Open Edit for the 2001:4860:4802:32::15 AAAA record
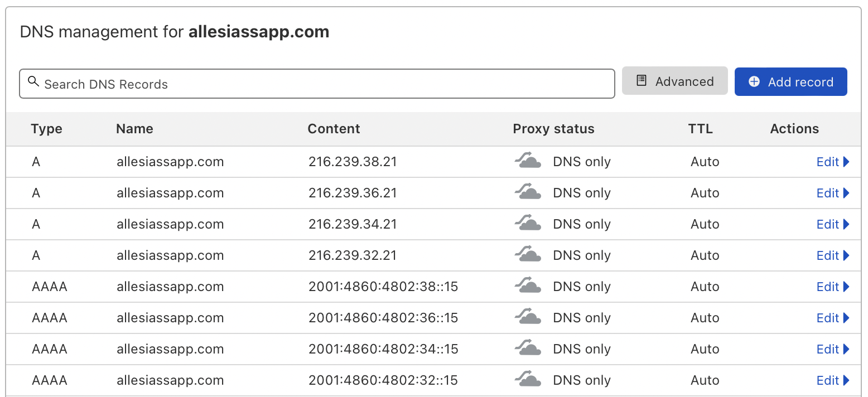The height and width of the screenshot is (397, 868). coord(832,380)
